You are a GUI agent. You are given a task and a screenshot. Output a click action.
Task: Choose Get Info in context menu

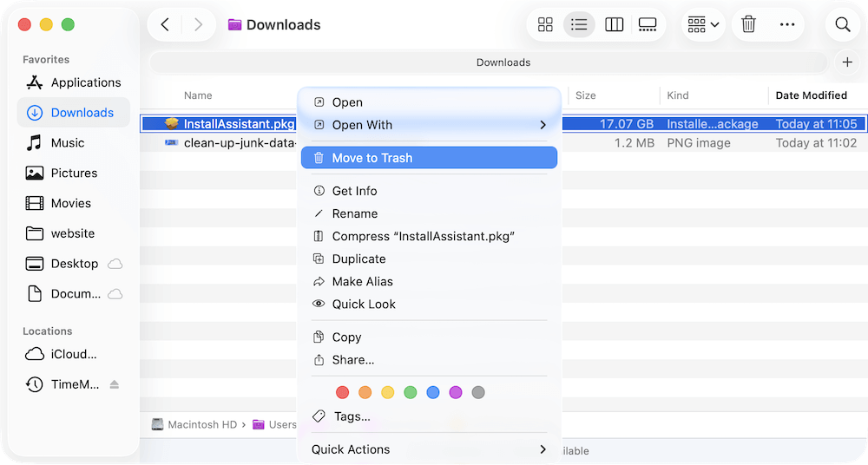429,191
